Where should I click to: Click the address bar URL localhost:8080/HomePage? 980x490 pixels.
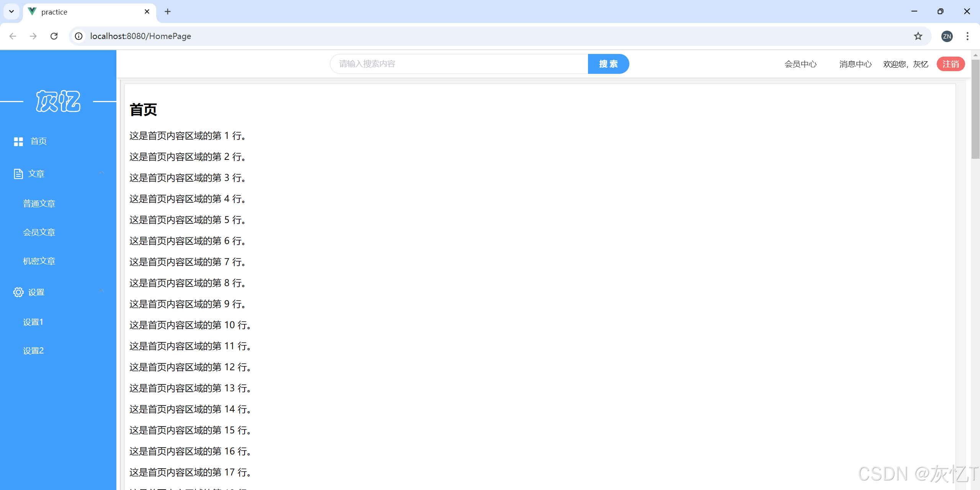(x=140, y=36)
